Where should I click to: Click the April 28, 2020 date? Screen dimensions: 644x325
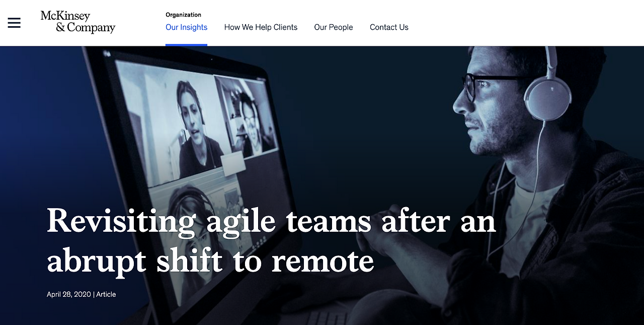coord(69,294)
